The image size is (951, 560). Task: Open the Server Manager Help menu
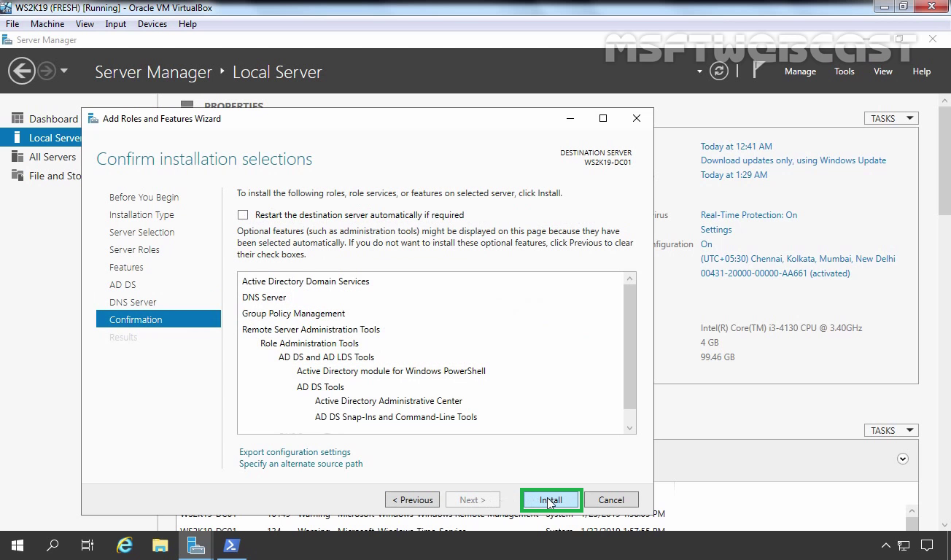[x=922, y=71]
